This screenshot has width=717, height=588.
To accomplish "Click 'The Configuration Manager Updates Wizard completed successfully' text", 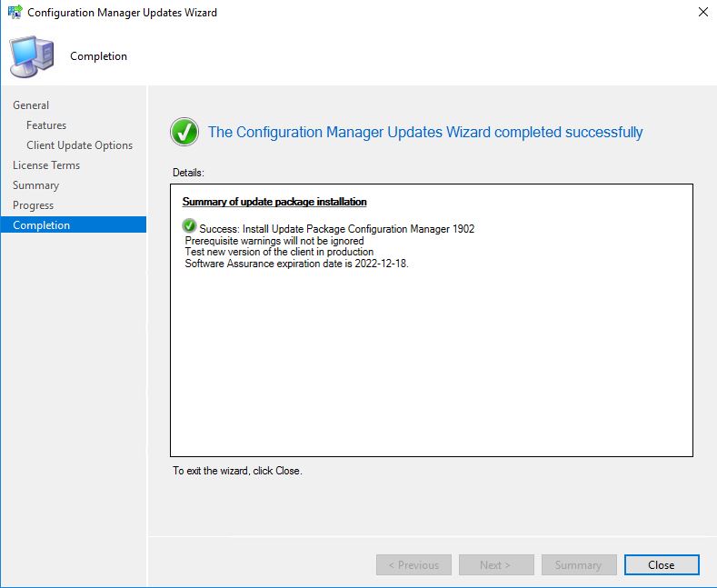I will 425,132.
